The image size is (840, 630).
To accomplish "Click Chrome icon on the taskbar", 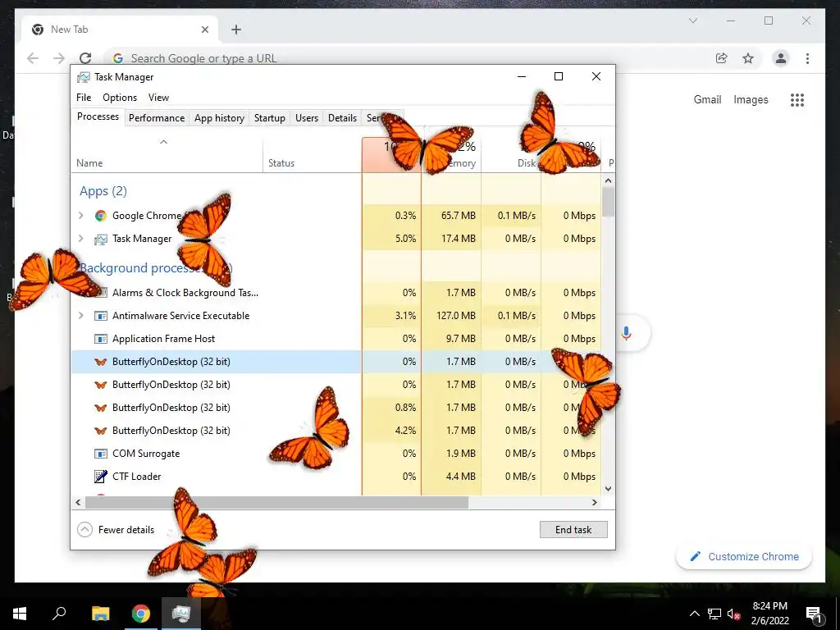I will pos(141,614).
